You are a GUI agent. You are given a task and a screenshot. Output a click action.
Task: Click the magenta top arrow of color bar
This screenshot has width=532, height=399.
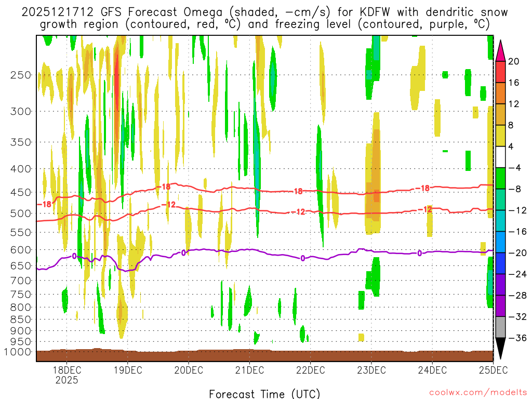click(500, 50)
